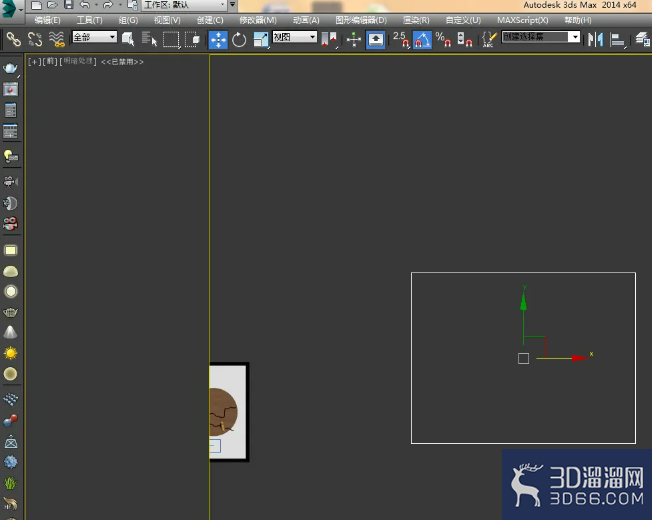Open the [前] viewport view menu
This screenshot has height=520, width=652.
click(x=50, y=62)
